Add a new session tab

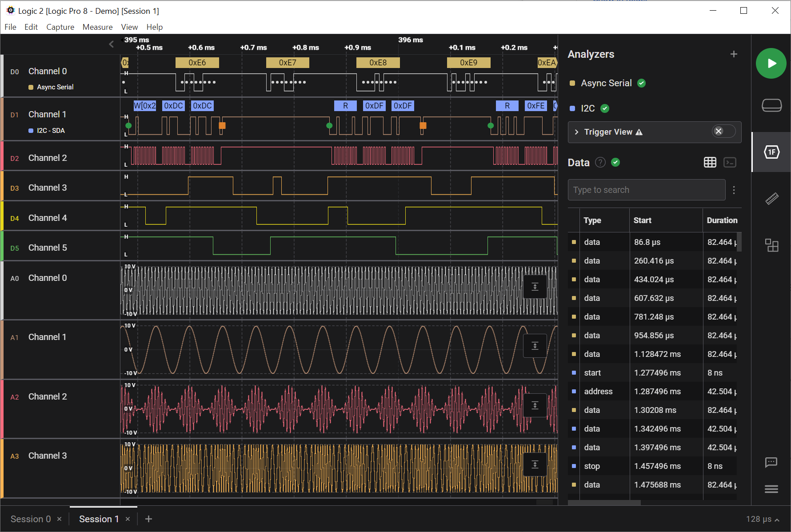pos(148,519)
